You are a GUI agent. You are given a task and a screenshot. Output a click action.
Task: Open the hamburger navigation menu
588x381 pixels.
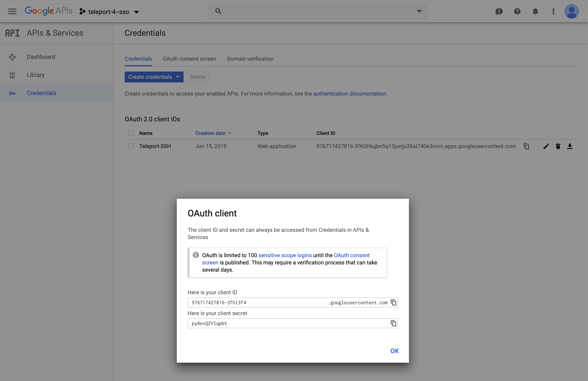coord(12,11)
